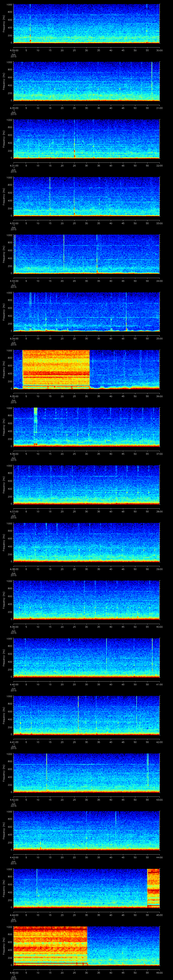
Task: Click the 35:00 end-of-axis label
Action: 159,339
